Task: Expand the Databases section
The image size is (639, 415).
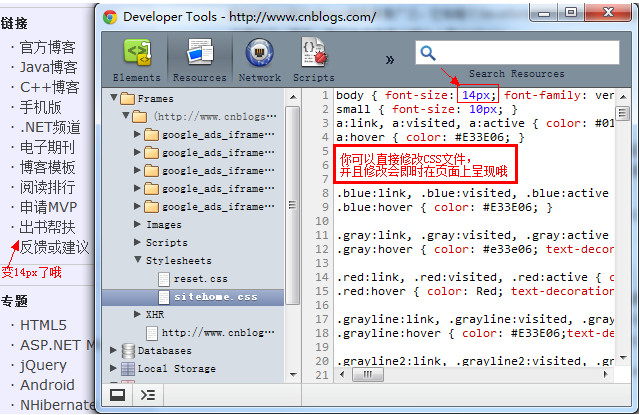Action: tap(113, 351)
